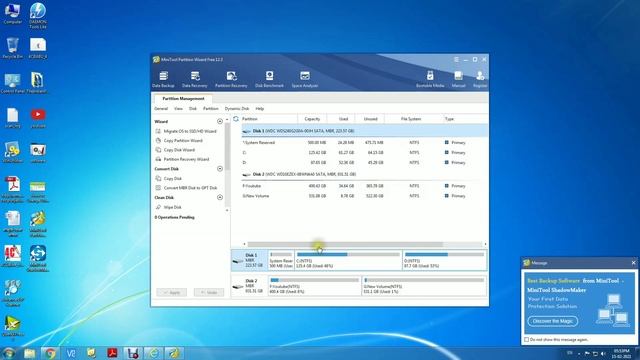Launch Data Recovery from the toolbar
This screenshot has height=360, width=640.
195,79
